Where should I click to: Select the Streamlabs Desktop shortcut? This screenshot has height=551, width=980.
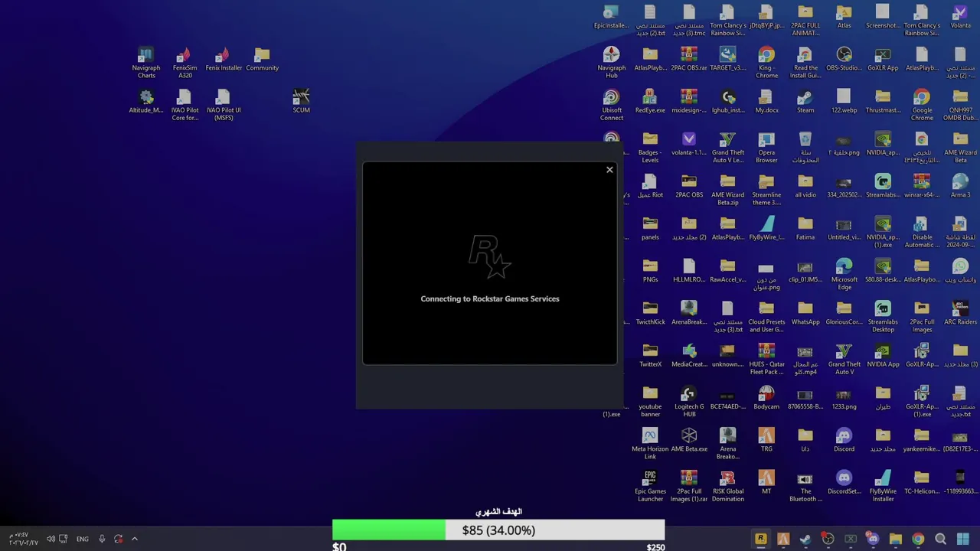[883, 317]
